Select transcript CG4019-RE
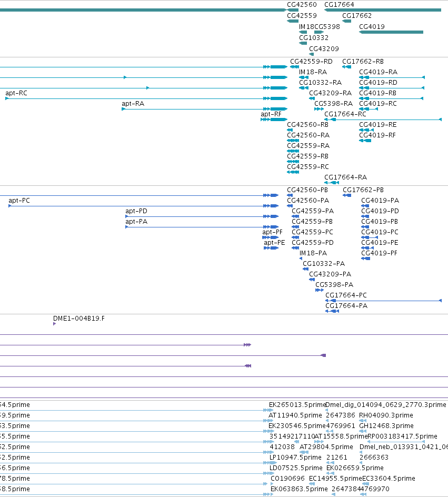 377,125
